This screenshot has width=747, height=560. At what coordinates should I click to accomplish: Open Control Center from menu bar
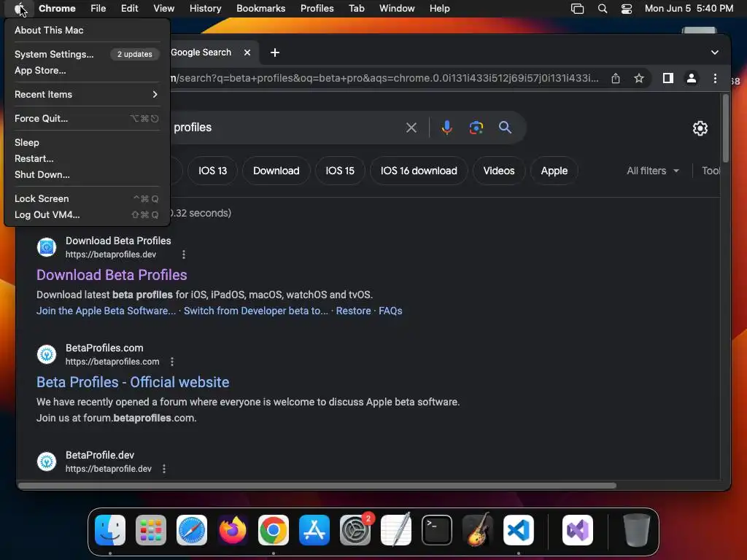click(x=627, y=9)
